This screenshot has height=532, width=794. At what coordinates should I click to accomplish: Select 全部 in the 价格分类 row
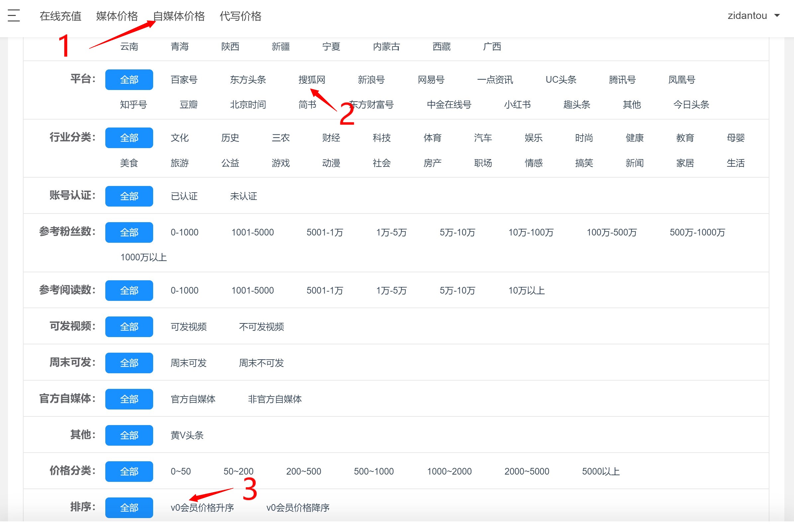point(129,472)
